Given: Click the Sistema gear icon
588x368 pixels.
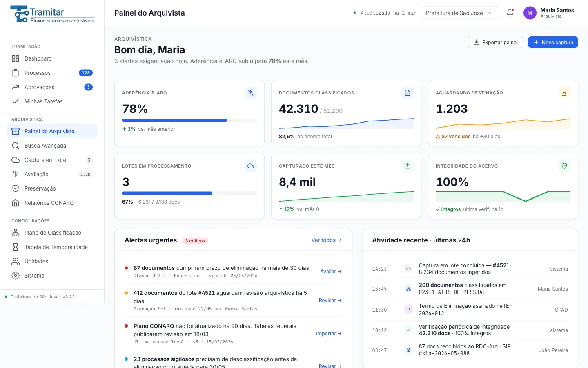Looking at the screenshot, I should point(16,276).
